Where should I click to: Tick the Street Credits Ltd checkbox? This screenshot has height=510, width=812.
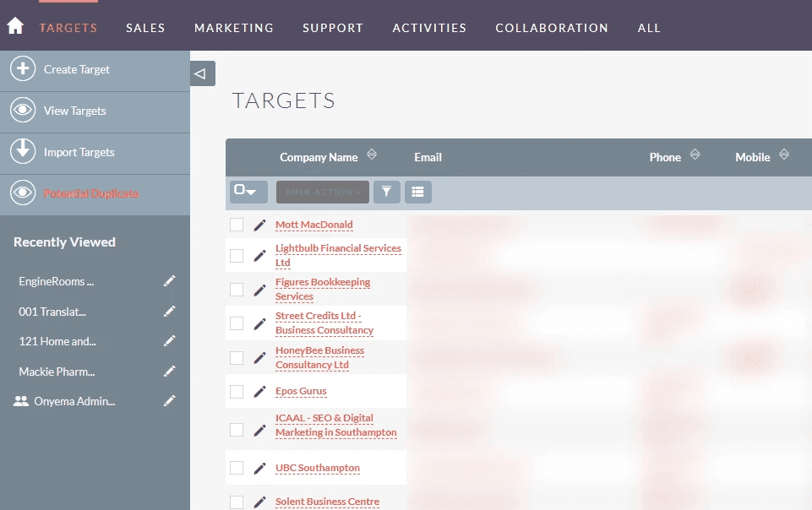(x=237, y=323)
